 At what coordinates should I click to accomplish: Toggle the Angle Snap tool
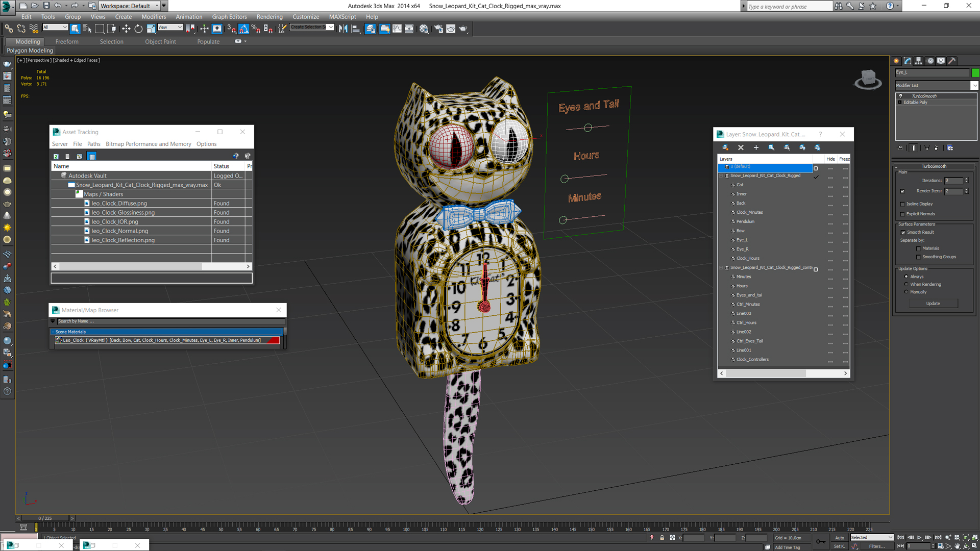coord(244,29)
